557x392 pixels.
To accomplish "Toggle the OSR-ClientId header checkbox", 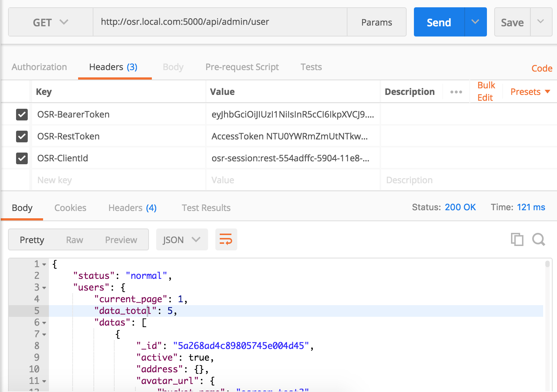I will point(22,158).
